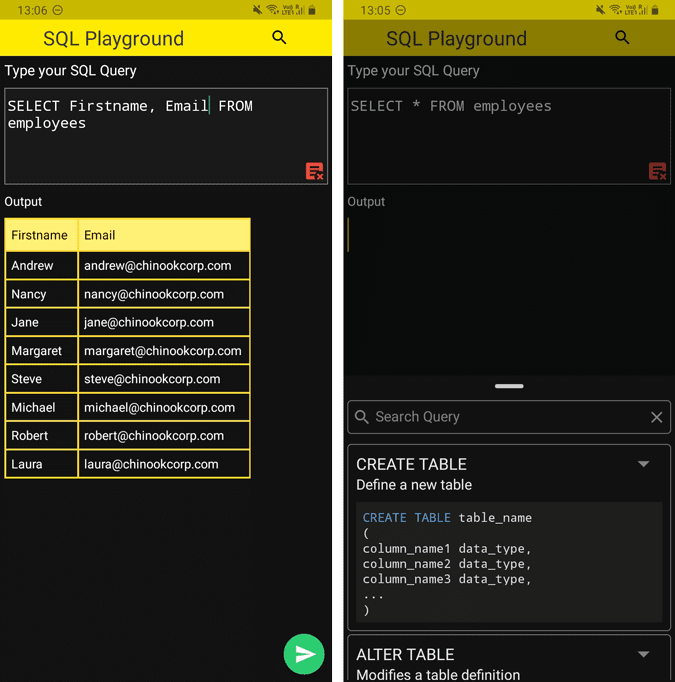The width and height of the screenshot is (675, 682).
Task: Tap 'Modifies a table definition' description
Action: coord(438,675)
